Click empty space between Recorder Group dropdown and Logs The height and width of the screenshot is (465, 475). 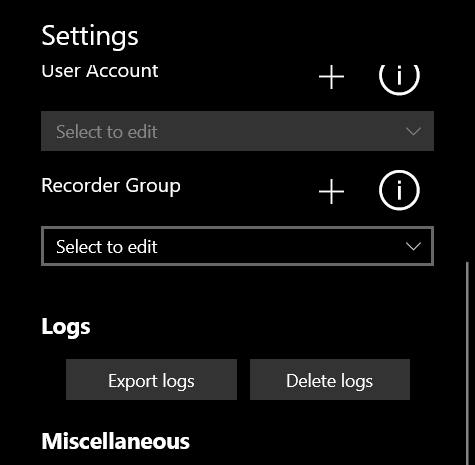click(237, 290)
